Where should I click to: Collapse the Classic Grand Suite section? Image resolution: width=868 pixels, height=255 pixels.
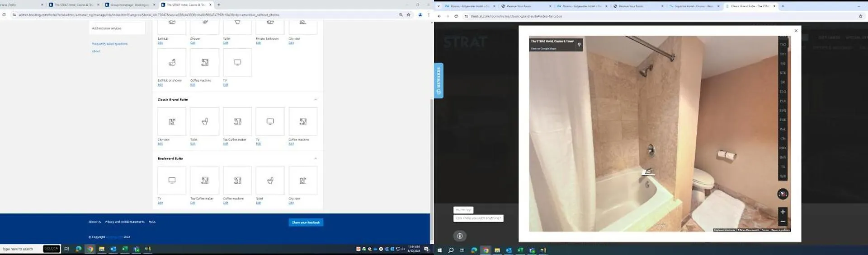pos(315,100)
